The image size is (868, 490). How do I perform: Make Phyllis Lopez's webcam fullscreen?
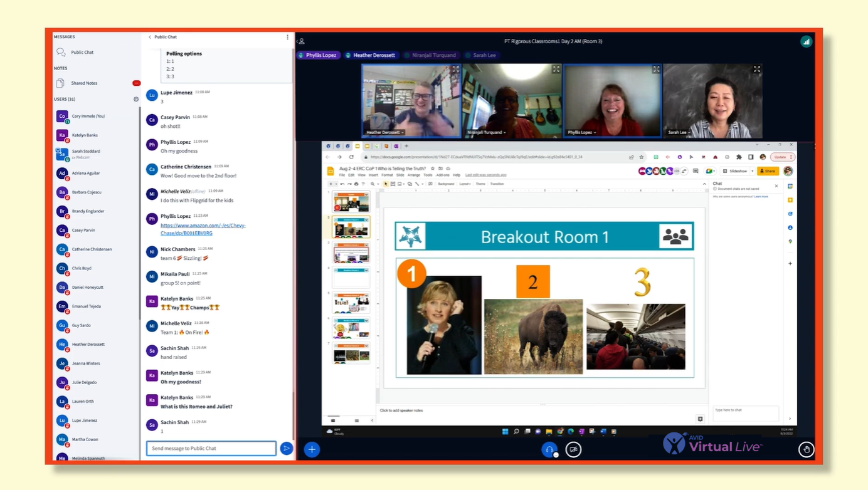click(x=656, y=70)
